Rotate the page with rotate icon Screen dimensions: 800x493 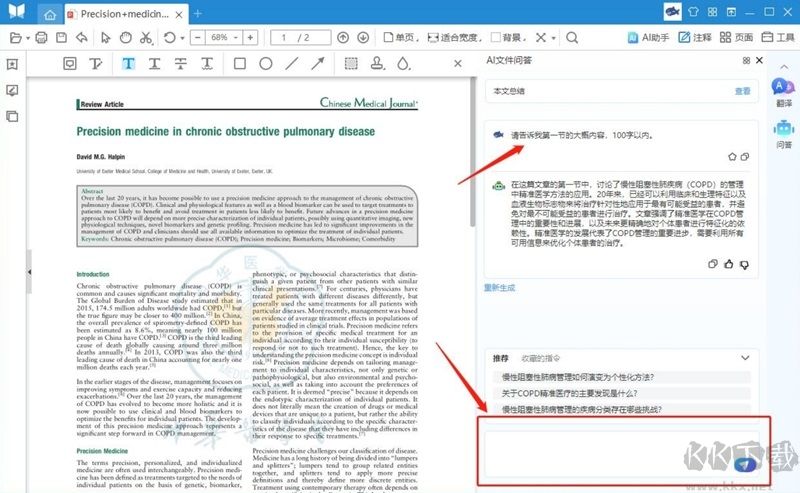tap(169, 37)
